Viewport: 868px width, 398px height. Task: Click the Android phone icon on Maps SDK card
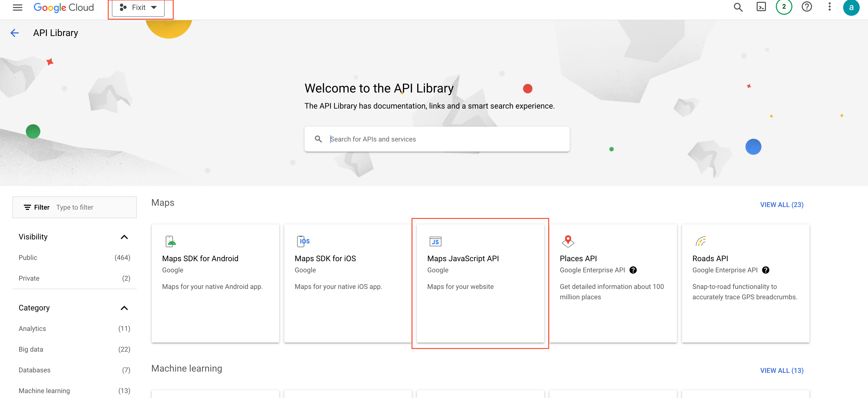[171, 241]
